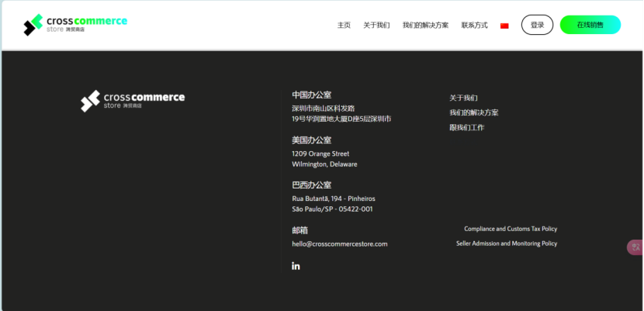
Task: Select 联系方式 in the top navigation
Action: pyautogui.click(x=474, y=26)
